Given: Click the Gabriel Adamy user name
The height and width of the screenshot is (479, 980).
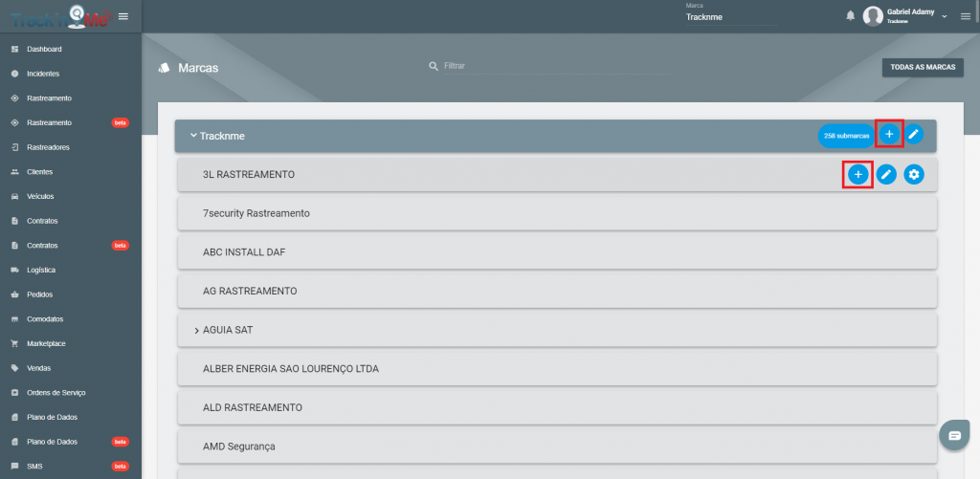Looking at the screenshot, I should [x=910, y=11].
